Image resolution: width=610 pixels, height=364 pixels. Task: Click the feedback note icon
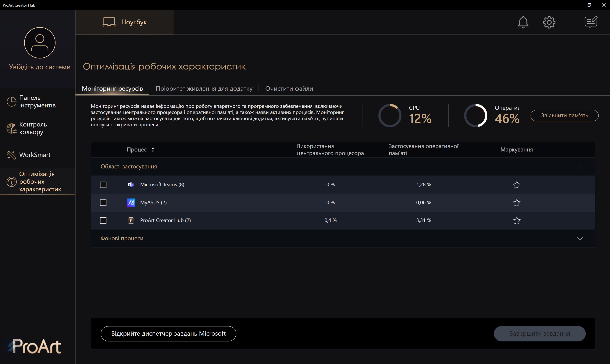pyautogui.click(x=591, y=22)
